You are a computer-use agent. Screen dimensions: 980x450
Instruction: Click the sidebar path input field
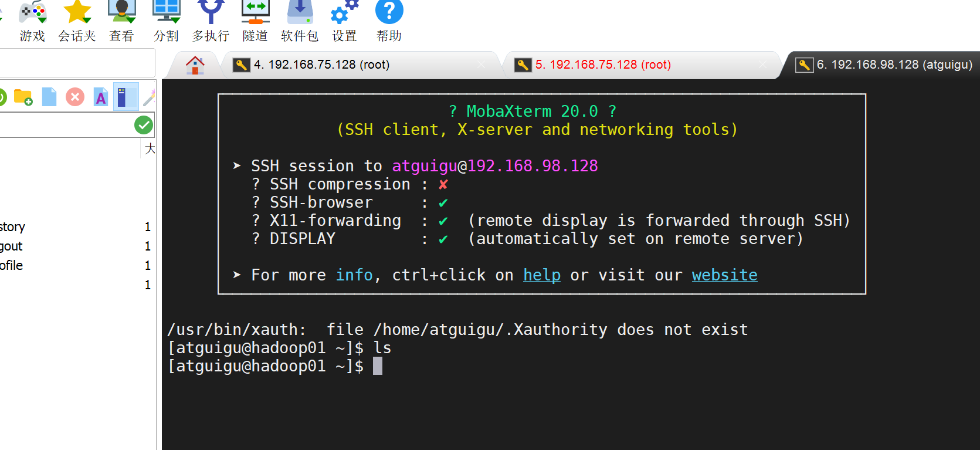[66, 125]
